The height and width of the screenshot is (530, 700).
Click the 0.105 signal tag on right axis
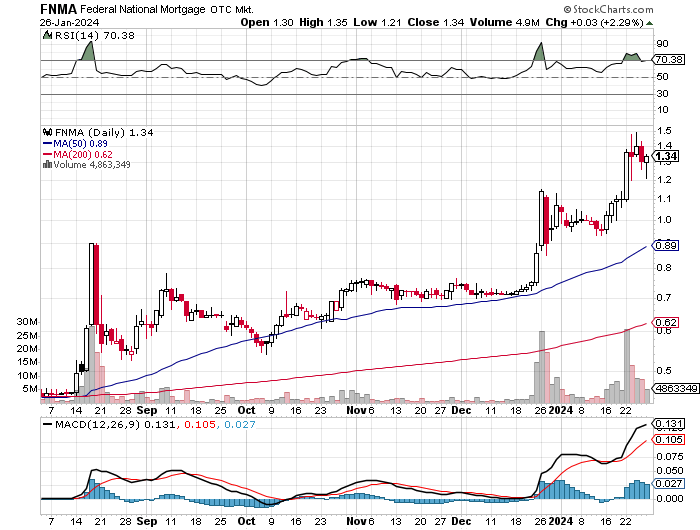point(668,440)
